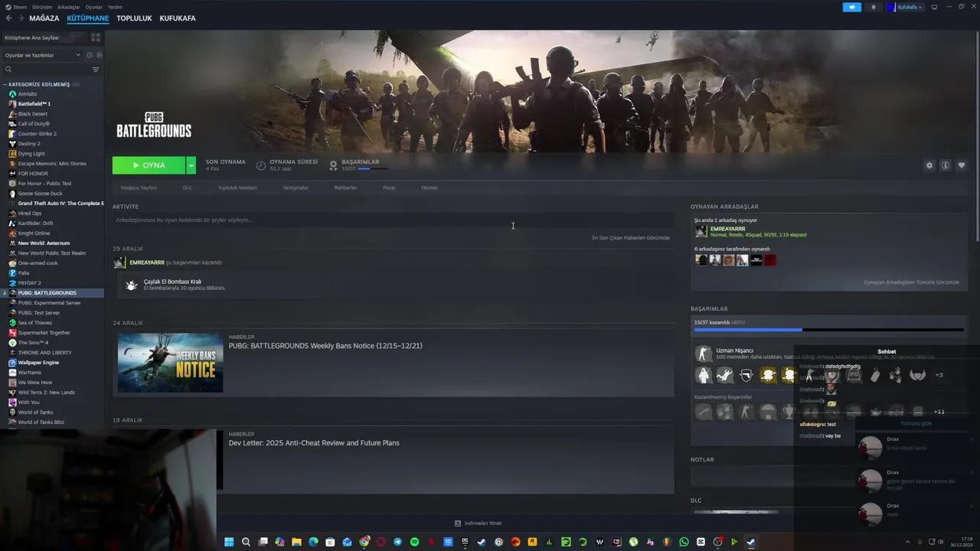Open the Görünüm menu

pos(42,7)
